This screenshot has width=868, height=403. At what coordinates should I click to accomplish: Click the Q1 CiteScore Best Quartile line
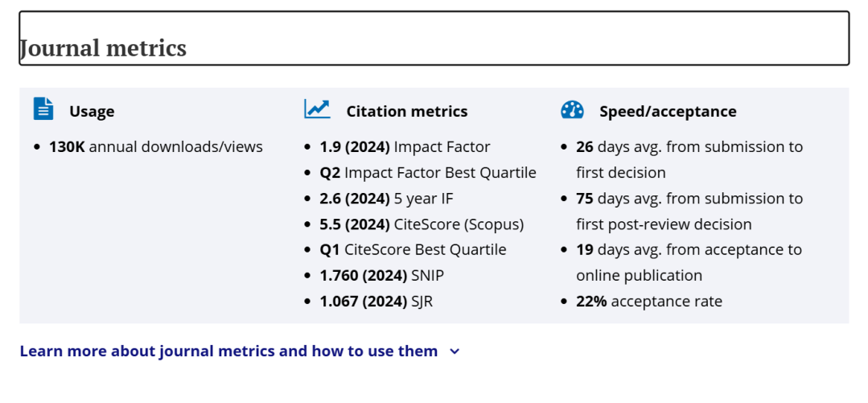(x=413, y=250)
